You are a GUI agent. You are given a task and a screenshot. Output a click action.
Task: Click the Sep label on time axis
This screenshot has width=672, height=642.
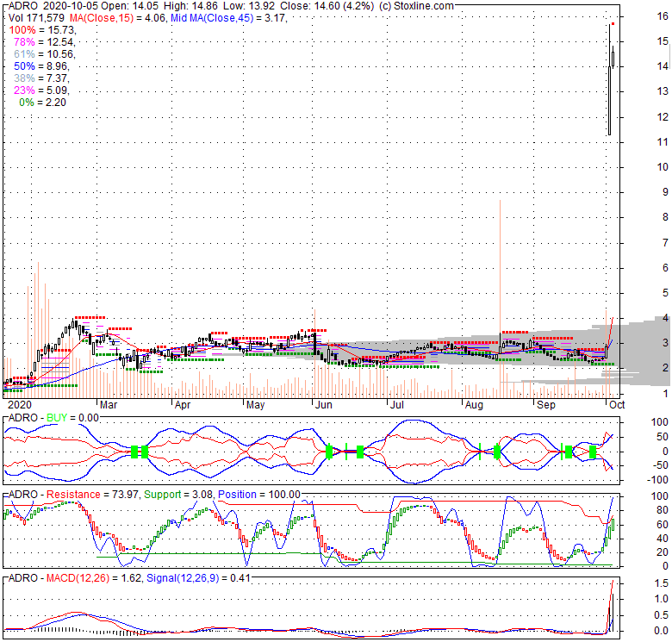[x=546, y=405]
